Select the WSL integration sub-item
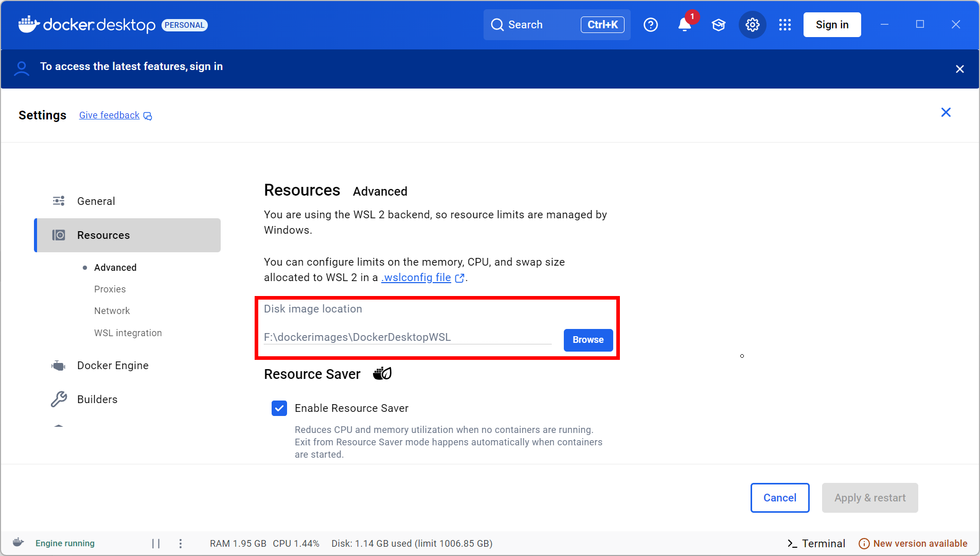Viewport: 980px width, 556px height. [128, 333]
